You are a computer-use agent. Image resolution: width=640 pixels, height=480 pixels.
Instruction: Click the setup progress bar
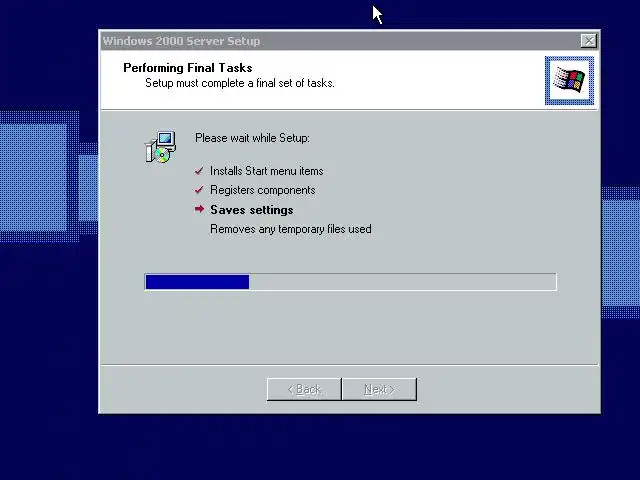coord(351,282)
